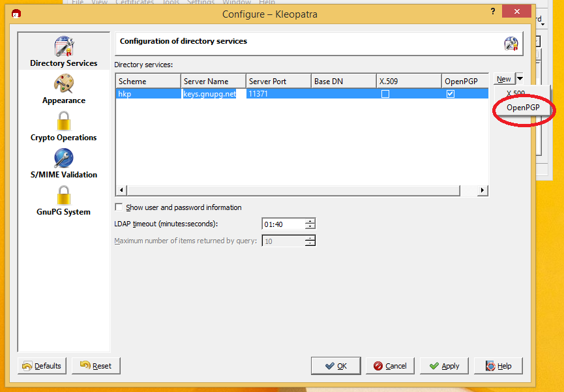Viewport: 564px width, 392px height.
Task: Click the X.509 column header
Action: pos(409,81)
